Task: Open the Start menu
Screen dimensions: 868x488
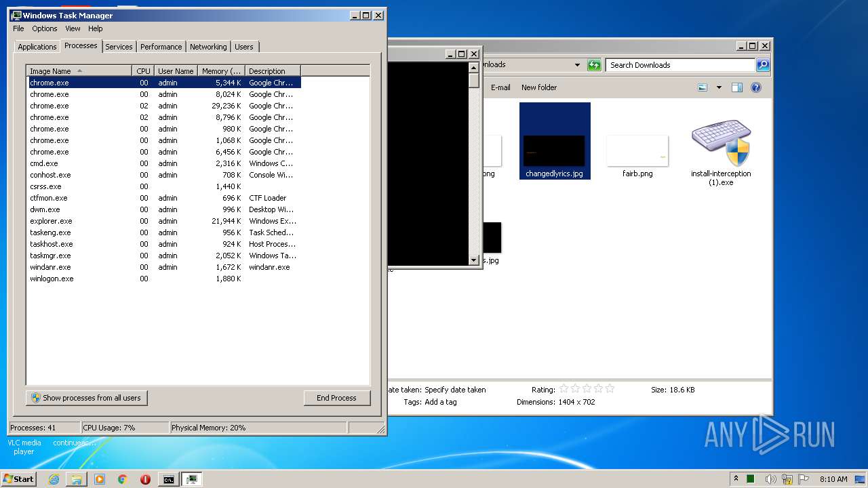Action: pyautogui.click(x=18, y=479)
